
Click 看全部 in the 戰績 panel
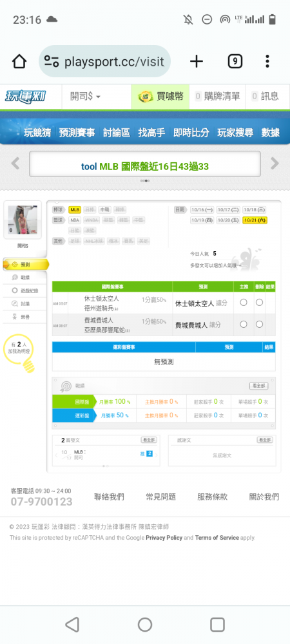259,386
